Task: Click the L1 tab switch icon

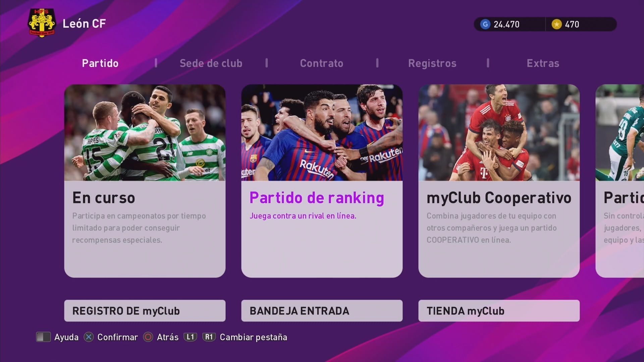Action: coord(190,337)
